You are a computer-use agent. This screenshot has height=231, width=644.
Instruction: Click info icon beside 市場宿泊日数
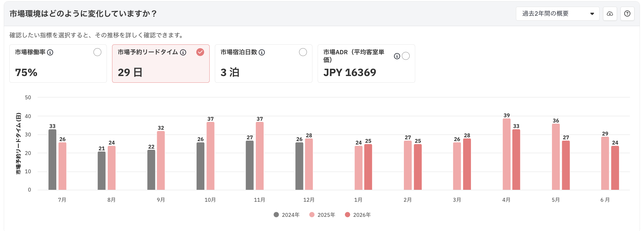[262, 52]
